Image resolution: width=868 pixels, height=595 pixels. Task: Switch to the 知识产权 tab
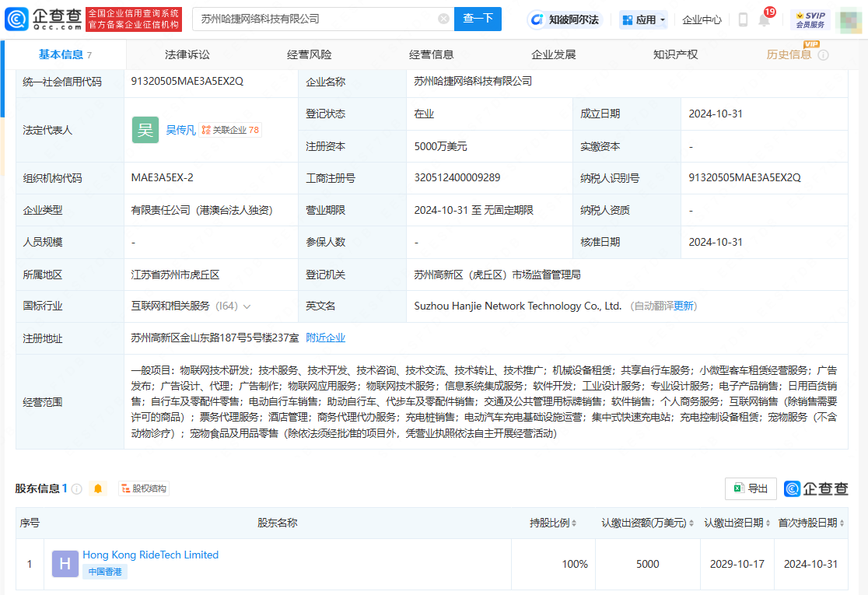coord(675,54)
